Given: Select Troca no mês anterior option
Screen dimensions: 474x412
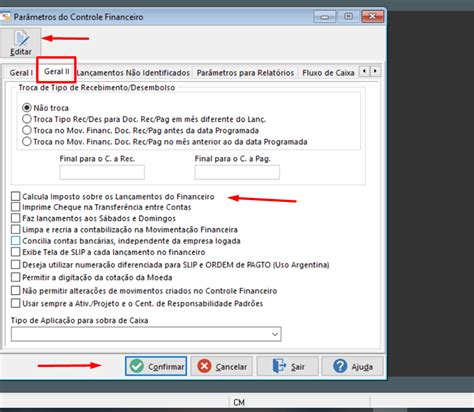Looking at the screenshot, I should coord(27,142).
